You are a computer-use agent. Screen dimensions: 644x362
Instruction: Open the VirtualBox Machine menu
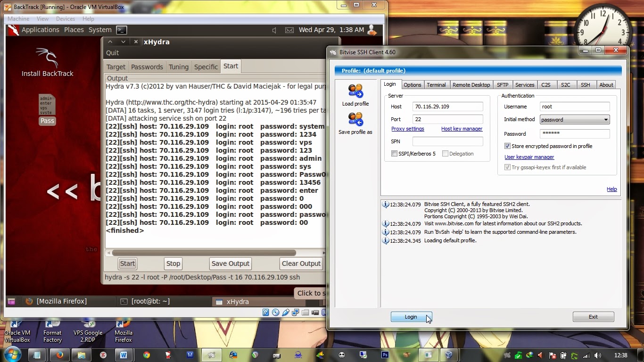[x=18, y=19]
